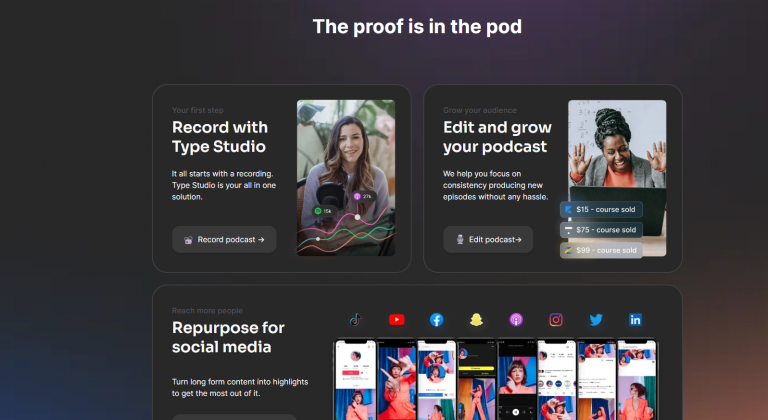The height and width of the screenshot is (420, 768).
Task: Select the LinkedIn icon
Action: point(636,320)
